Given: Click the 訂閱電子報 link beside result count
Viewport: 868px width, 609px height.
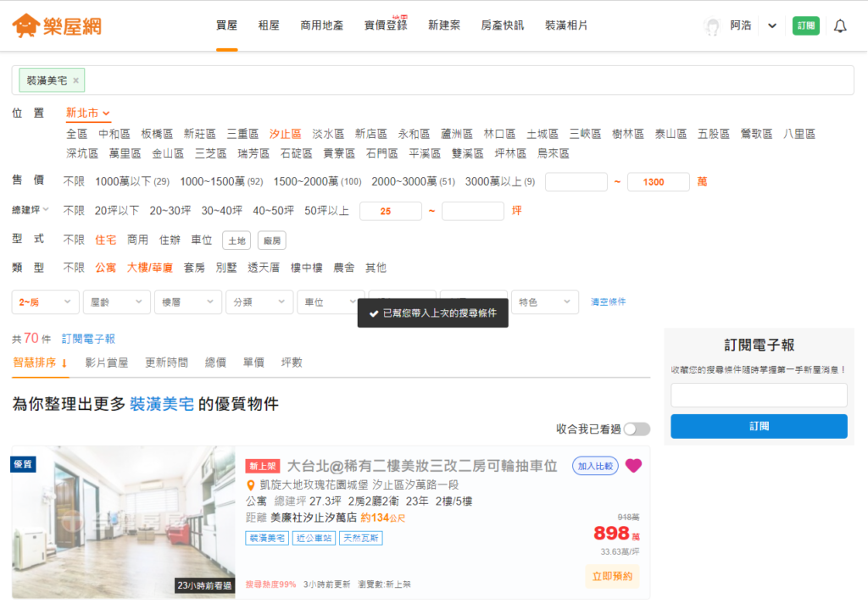Looking at the screenshot, I should click(x=88, y=339).
